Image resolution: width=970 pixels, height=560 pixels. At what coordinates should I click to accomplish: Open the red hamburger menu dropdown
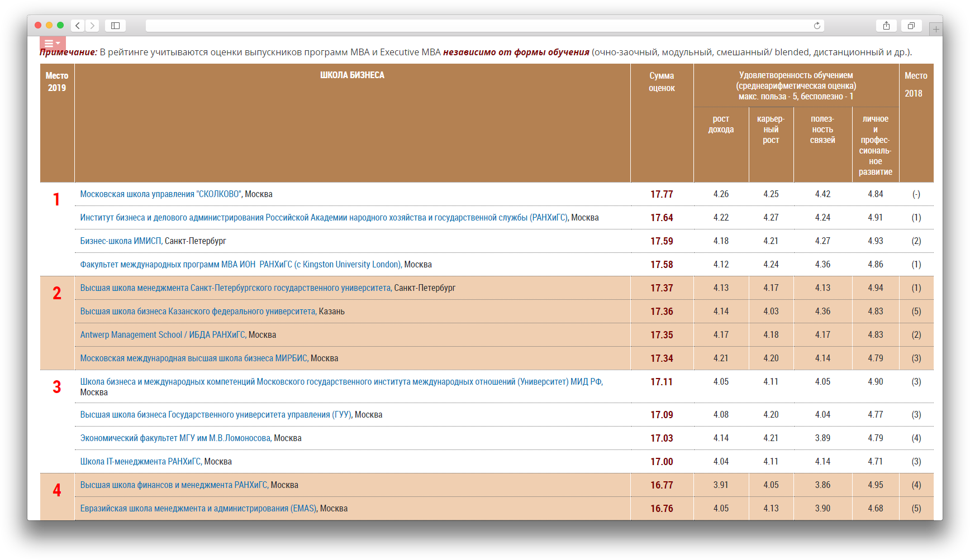tap(53, 43)
